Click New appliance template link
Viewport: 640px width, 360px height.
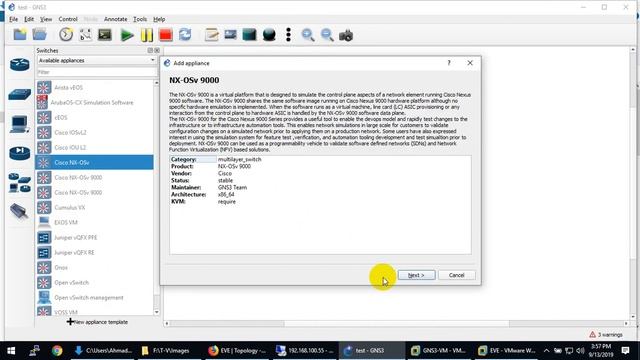click(98, 322)
